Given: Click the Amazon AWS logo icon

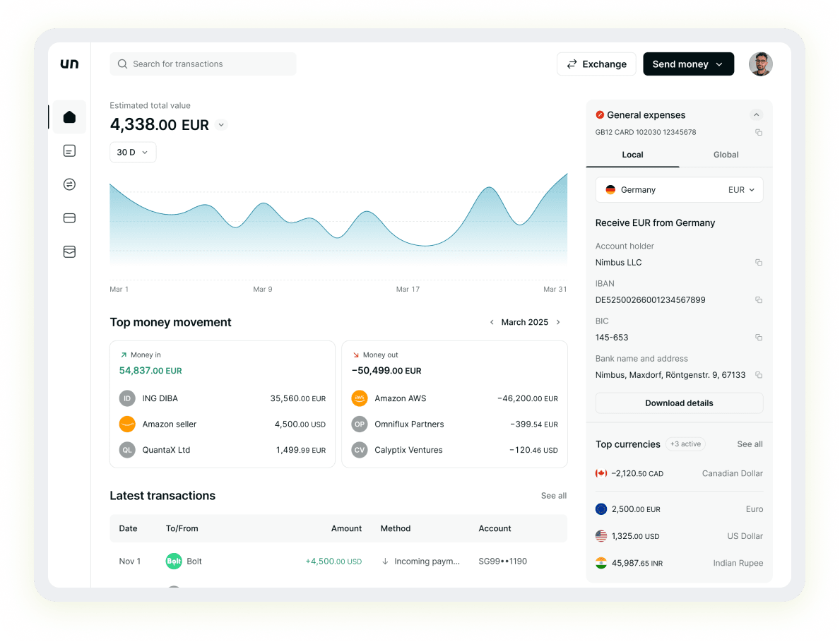Looking at the screenshot, I should pyautogui.click(x=360, y=398).
